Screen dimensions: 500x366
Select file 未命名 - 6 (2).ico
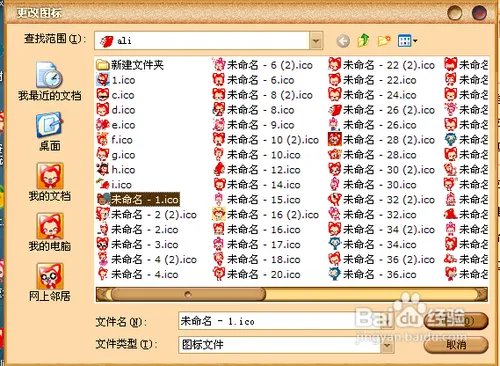point(263,65)
